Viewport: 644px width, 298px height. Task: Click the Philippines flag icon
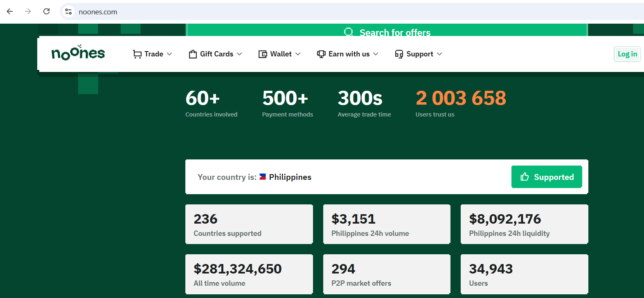click(x=263, y=177)
